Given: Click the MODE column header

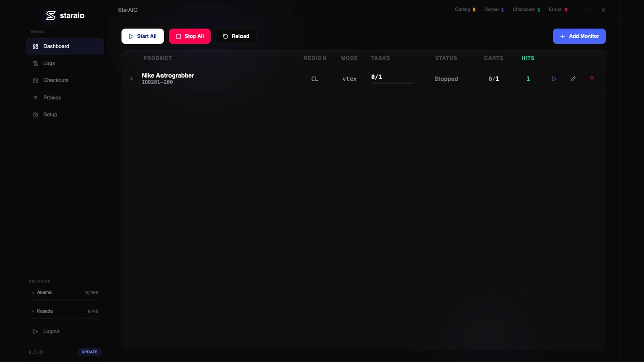Looking at the screenshot, I should (x=349, y=58).
